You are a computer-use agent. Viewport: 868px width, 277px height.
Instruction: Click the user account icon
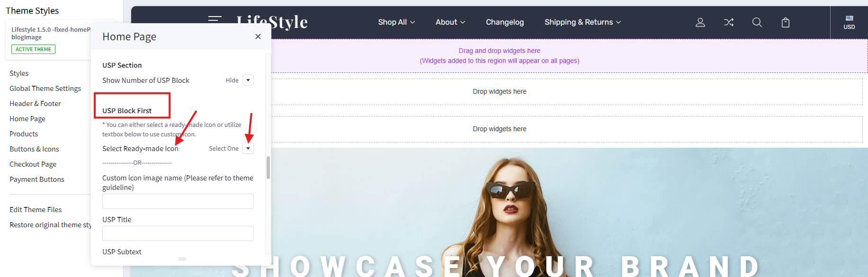700,22
